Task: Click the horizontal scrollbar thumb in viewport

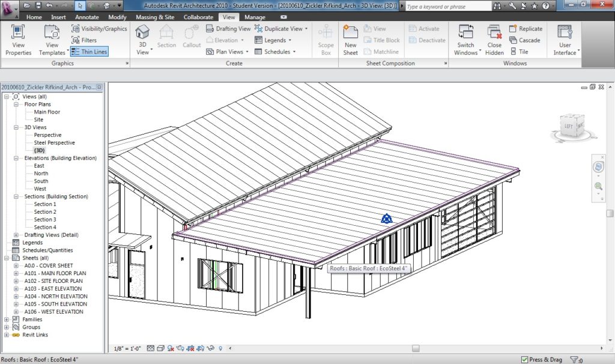Action: 415,348
